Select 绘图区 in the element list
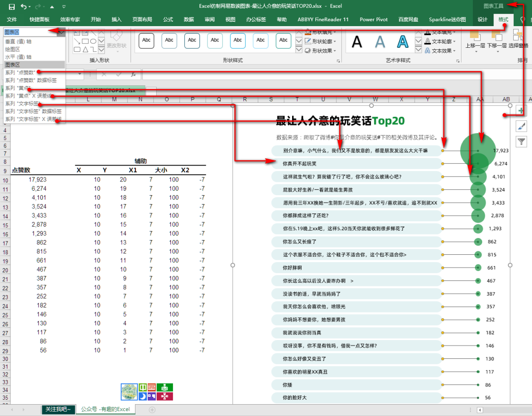 pos(34,49)
